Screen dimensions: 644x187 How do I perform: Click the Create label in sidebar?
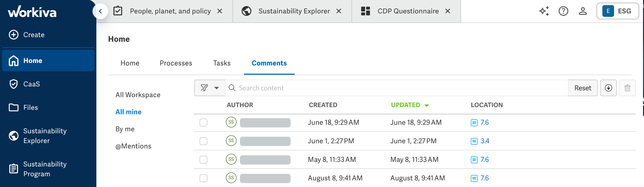[x=34, y=35]
